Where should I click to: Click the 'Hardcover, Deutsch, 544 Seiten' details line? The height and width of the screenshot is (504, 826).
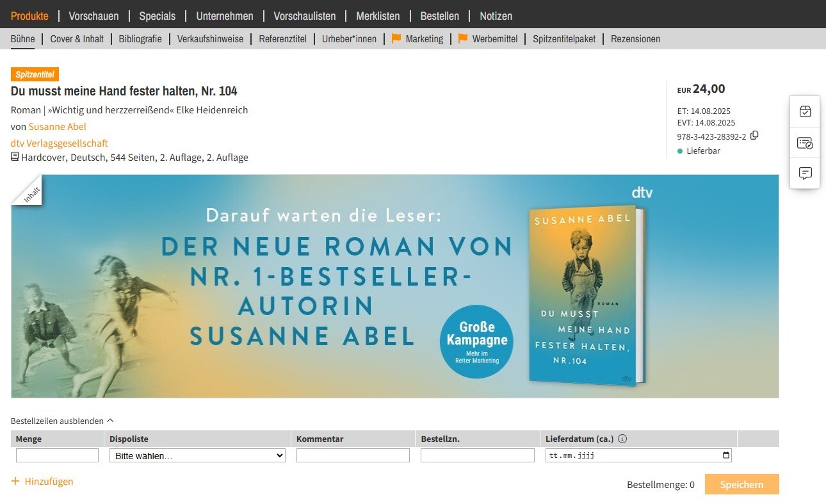coord(129,158)
